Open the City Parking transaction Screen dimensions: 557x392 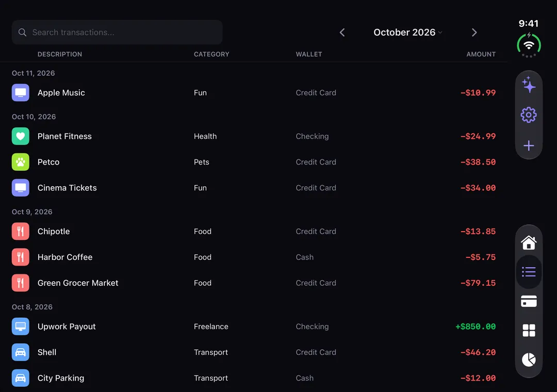coord(254,378)
